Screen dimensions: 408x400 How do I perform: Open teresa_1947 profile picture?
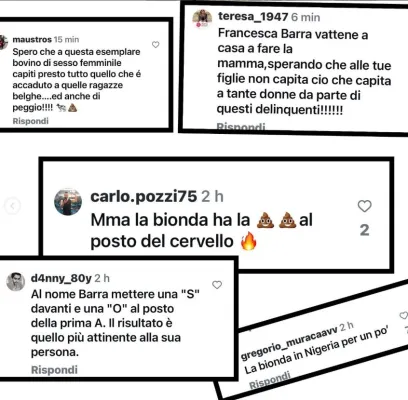(x=202, y=19)
